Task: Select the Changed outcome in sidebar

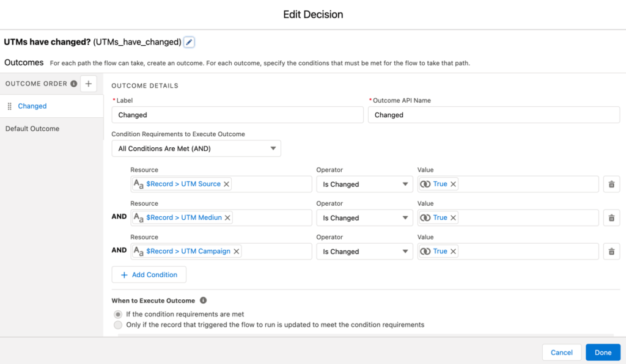Action: pos(33,106)
